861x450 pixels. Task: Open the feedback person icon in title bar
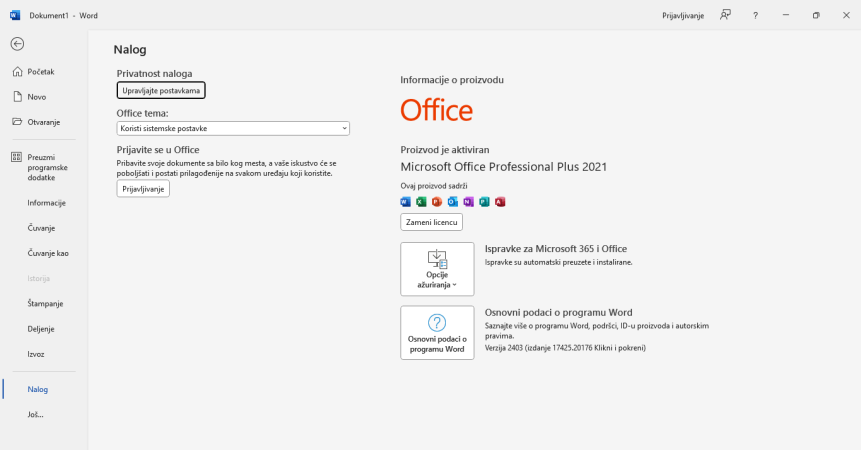tap(725, 15)
